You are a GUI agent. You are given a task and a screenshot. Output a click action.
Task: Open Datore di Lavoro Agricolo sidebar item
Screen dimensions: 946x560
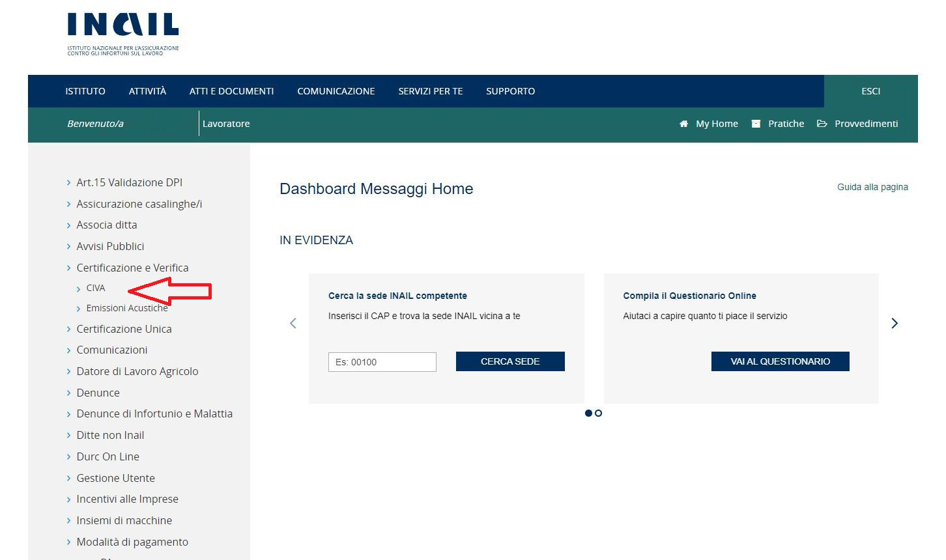pos(137,371)
